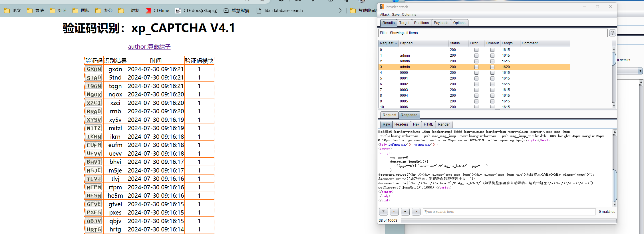Sort by the Request column header
Viewport: 644px width, 234px height.
point(388,43)
